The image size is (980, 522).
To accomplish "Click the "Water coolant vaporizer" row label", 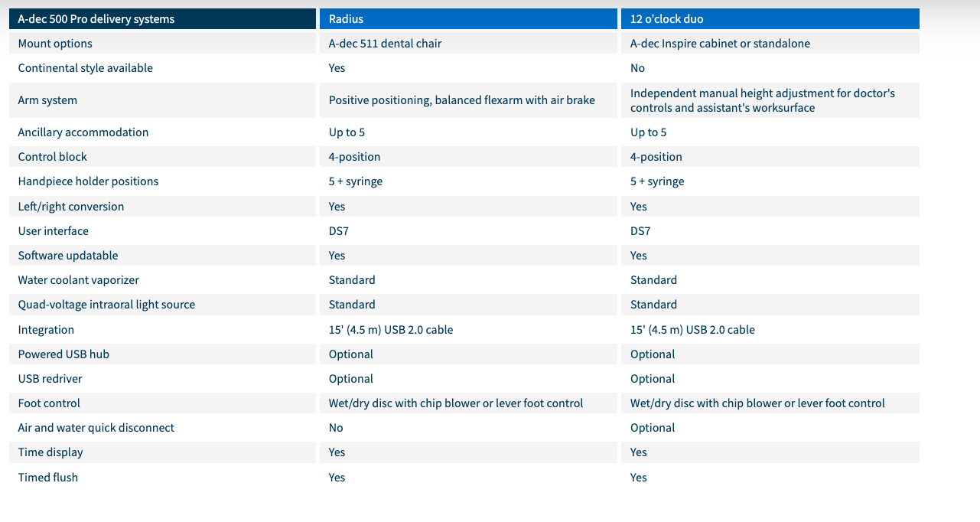I will (x=79, y=280).
